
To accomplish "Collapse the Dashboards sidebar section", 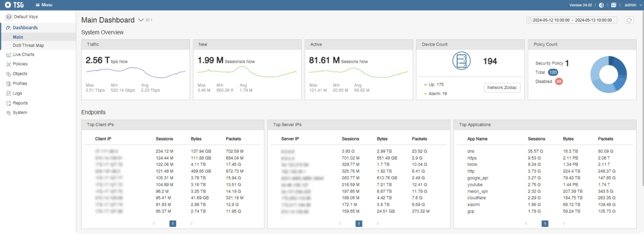I will [x=25, y=28].
